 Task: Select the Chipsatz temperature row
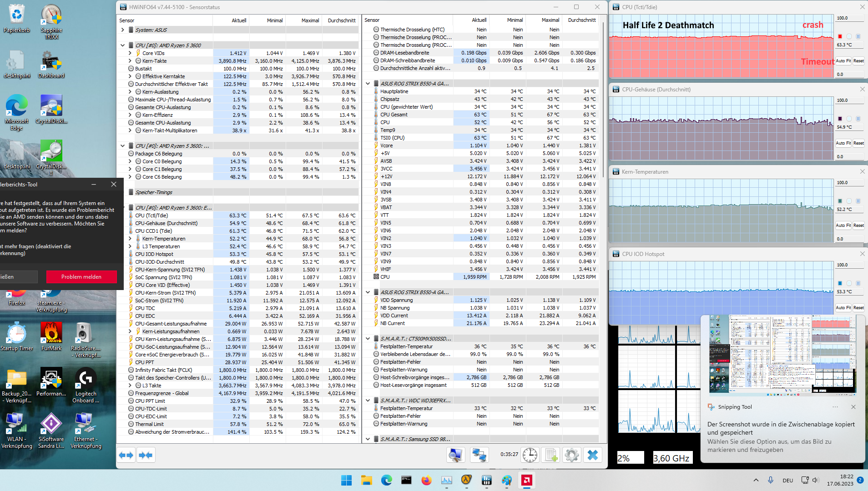[481, 99]
